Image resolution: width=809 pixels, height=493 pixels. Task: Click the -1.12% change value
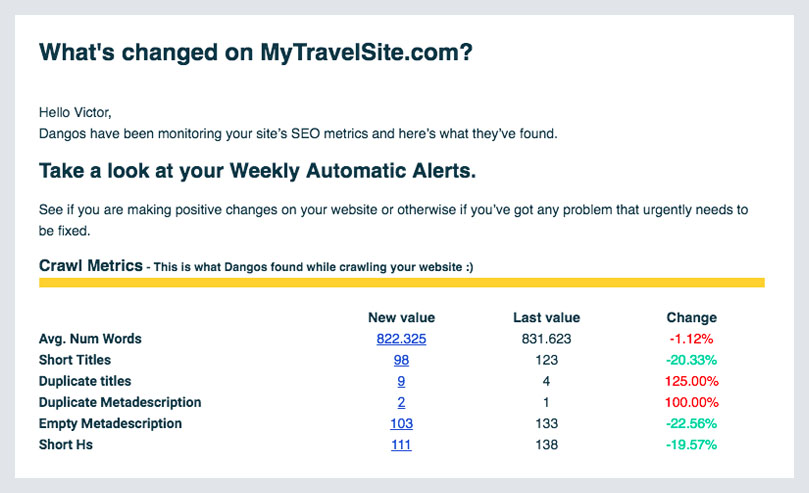coord(691,339)
